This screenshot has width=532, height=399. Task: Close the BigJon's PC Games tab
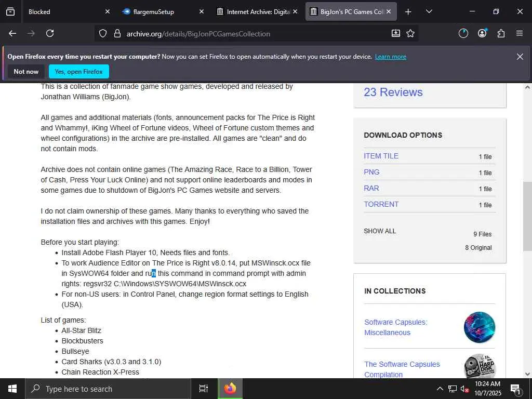click(389, 11)
